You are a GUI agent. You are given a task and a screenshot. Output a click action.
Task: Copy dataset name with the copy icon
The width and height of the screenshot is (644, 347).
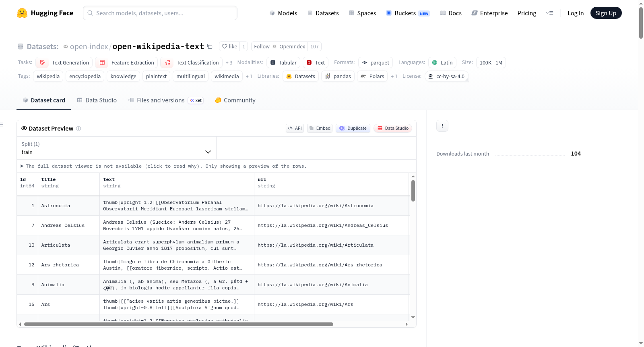[x=210, y=46]
